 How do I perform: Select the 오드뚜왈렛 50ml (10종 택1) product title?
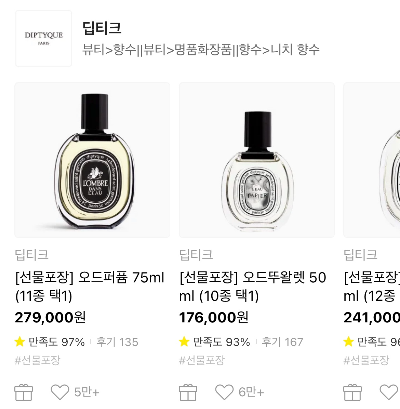[253, 286]
